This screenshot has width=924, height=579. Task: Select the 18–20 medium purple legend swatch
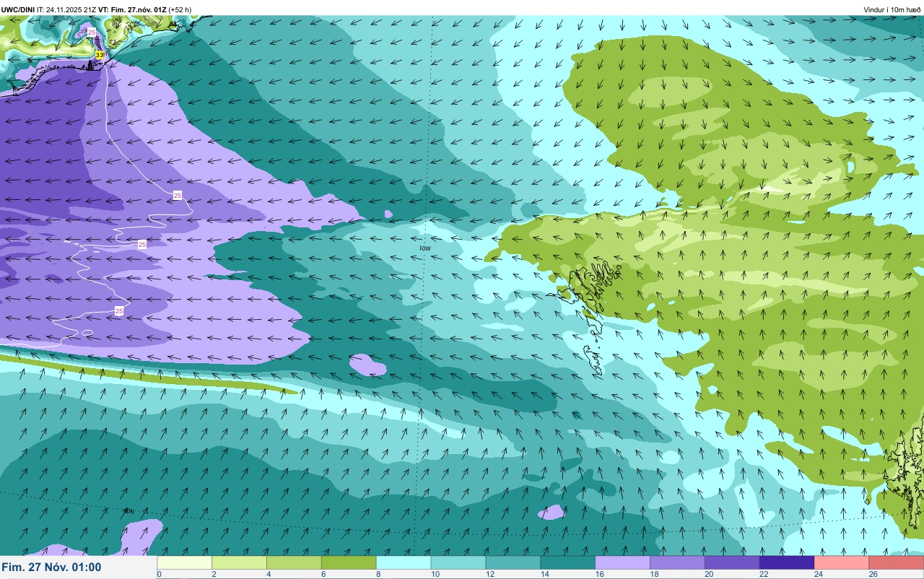click(678, 562)
